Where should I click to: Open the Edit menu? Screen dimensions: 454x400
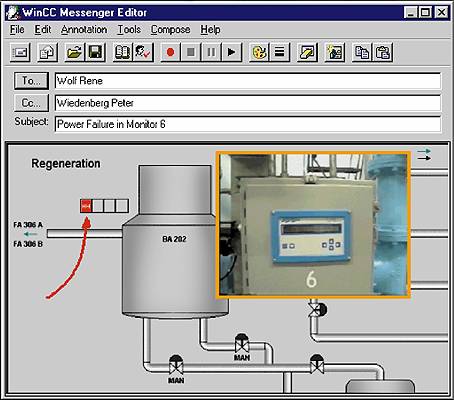pyautogui.click(x=43, y=30)
